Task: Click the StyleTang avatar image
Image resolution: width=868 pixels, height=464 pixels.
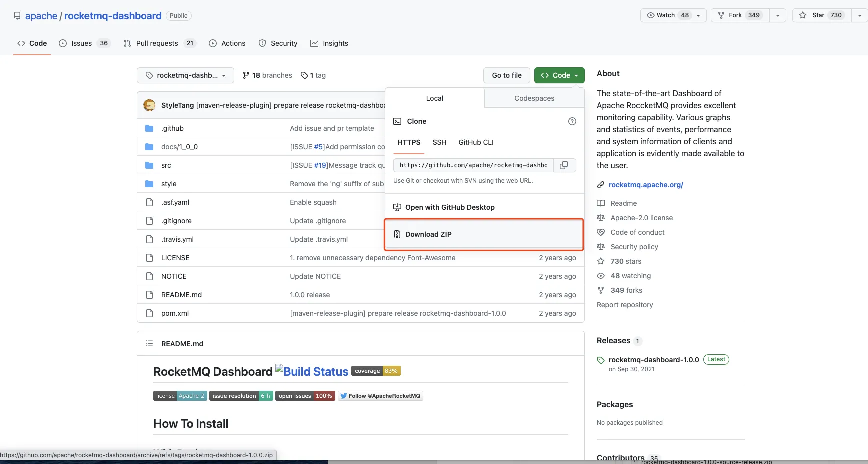Action: (149, 105)
